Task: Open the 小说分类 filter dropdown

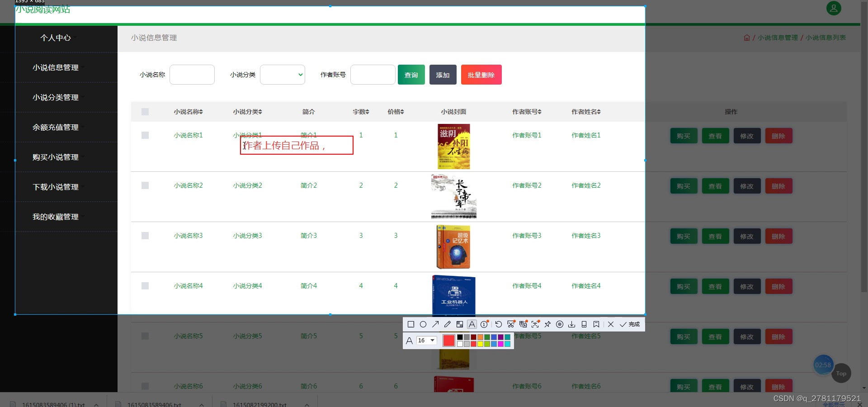Action: [x=283, y=75]
